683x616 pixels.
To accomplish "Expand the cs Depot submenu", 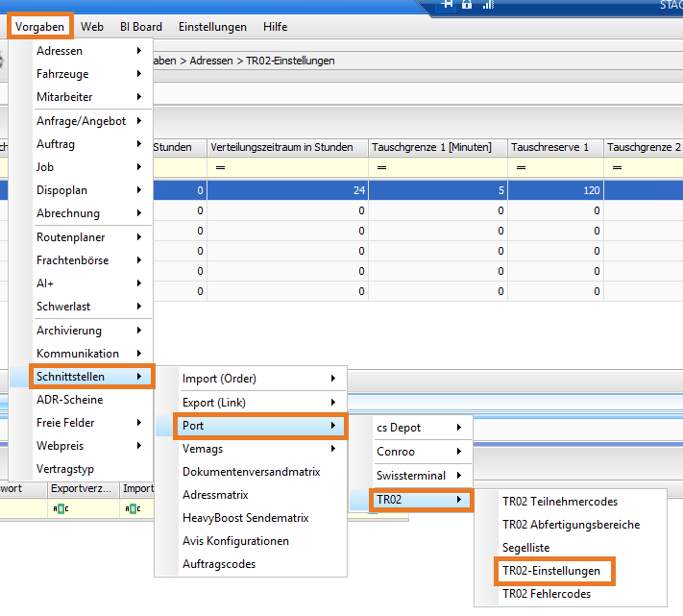I will (x=420, y=428).
